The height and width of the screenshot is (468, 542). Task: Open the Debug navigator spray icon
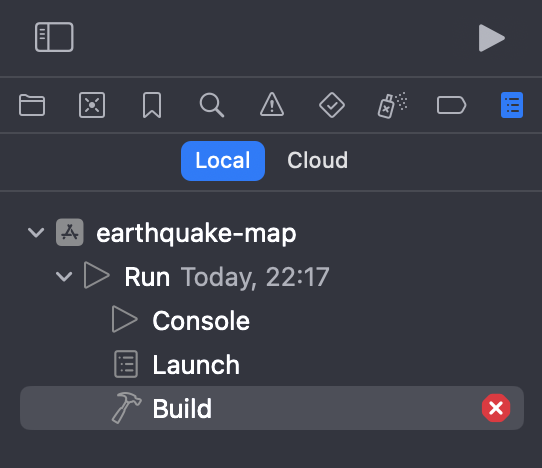coord(392,105)
